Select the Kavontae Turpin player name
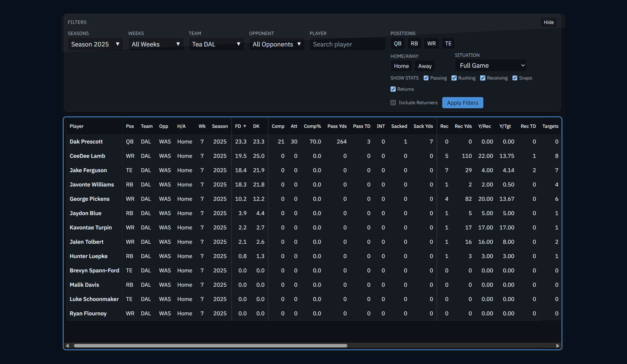Screen dimensions: 627x364 coord(91,227)
